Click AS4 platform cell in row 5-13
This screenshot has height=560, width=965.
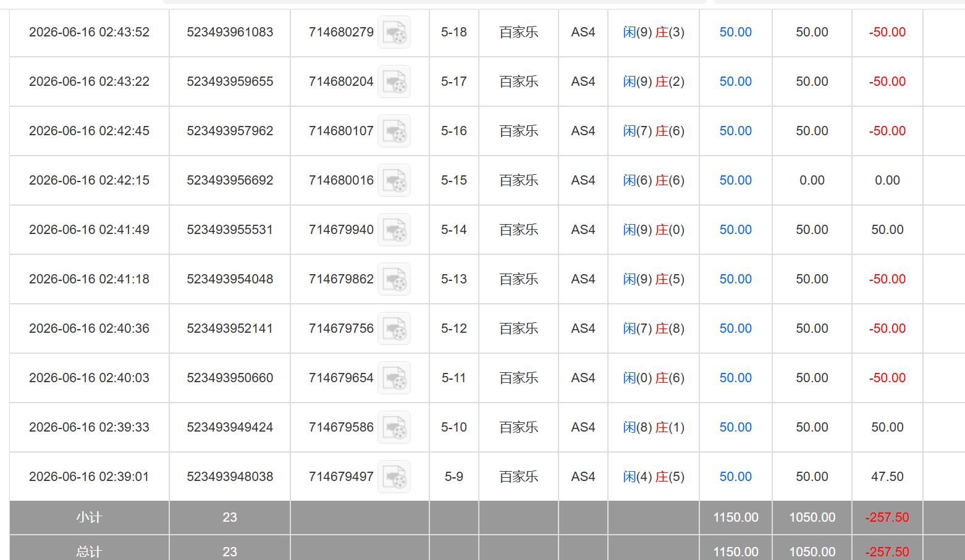click(x=583, y=279)
